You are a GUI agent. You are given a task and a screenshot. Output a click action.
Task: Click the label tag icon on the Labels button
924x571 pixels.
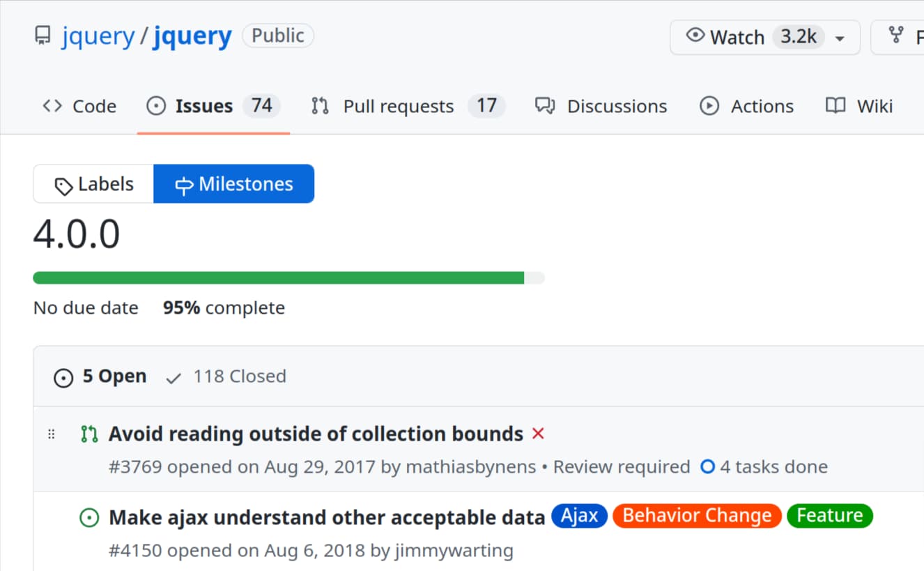tap(63, 183)
